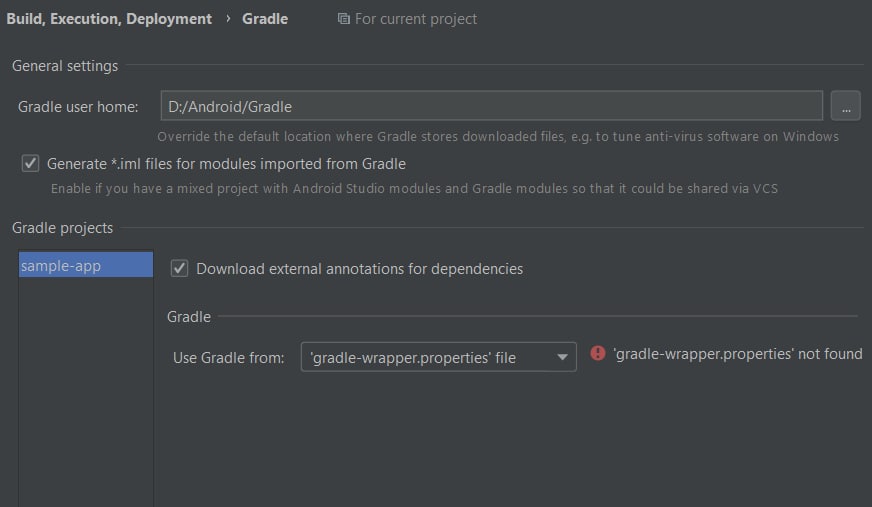The width and height of the screenshot is (872, 507).
Task: Click the 'Use Gradle from:' label
Action: coord(228,357)
